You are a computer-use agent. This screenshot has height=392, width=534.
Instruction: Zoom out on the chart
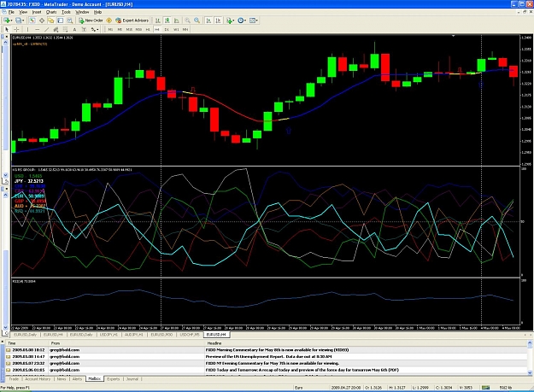[x=197, y=20]
